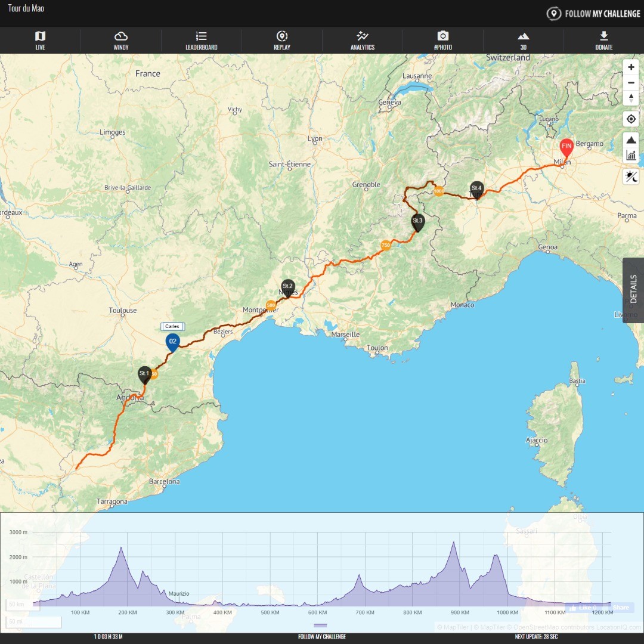The width and height of the screenshot is (644, 644).
Task: Select the #PHOTO camera icon
Action: [x=442, y=39]
